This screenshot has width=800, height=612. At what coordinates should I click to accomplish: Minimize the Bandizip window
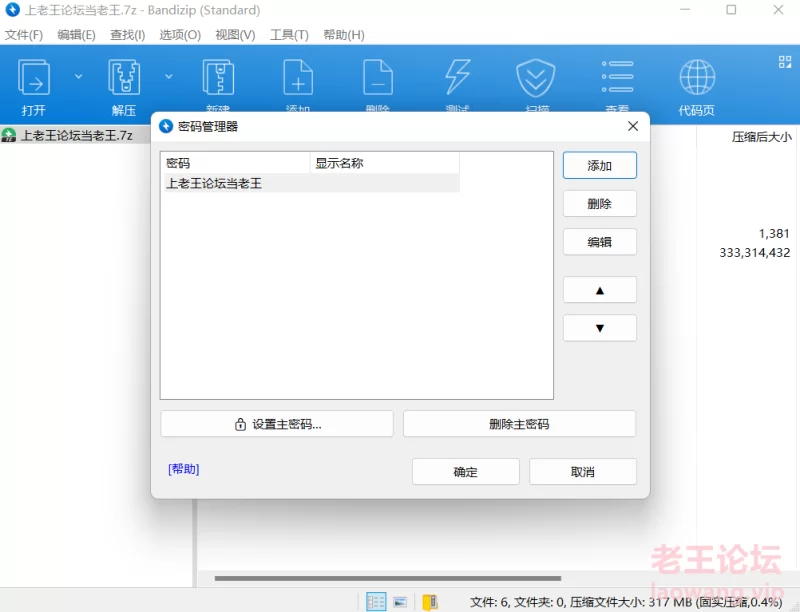coord(685,10)
